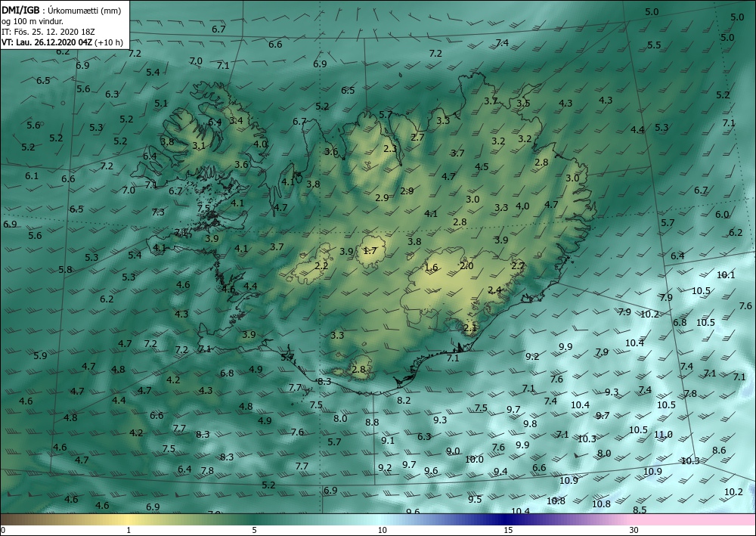
Task: Click the 'IT: Fös. 25. 12. 2020 18Z' line
Action: point(48,32)
